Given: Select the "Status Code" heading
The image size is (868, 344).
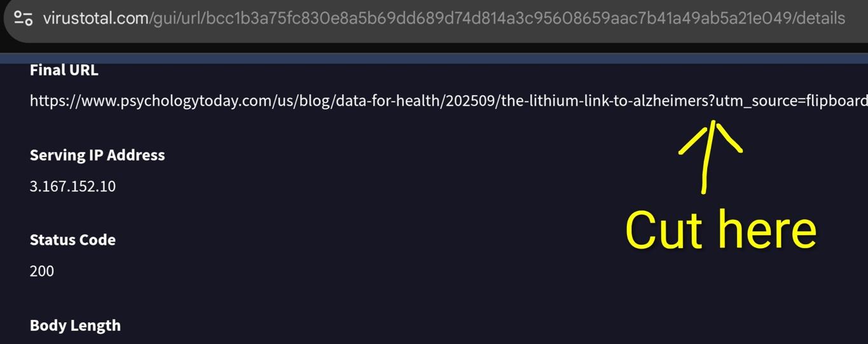Looking at the screenshot, I should coord(72,240).
